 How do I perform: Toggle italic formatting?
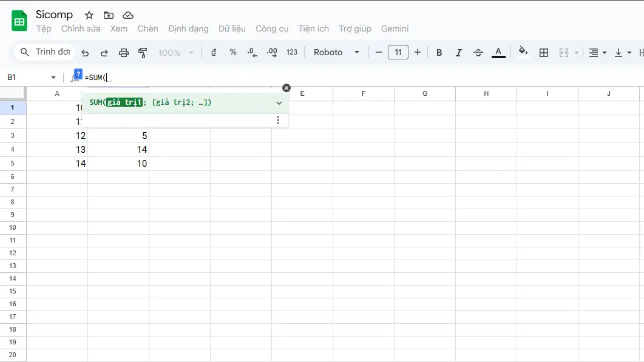tap(459, 52)
